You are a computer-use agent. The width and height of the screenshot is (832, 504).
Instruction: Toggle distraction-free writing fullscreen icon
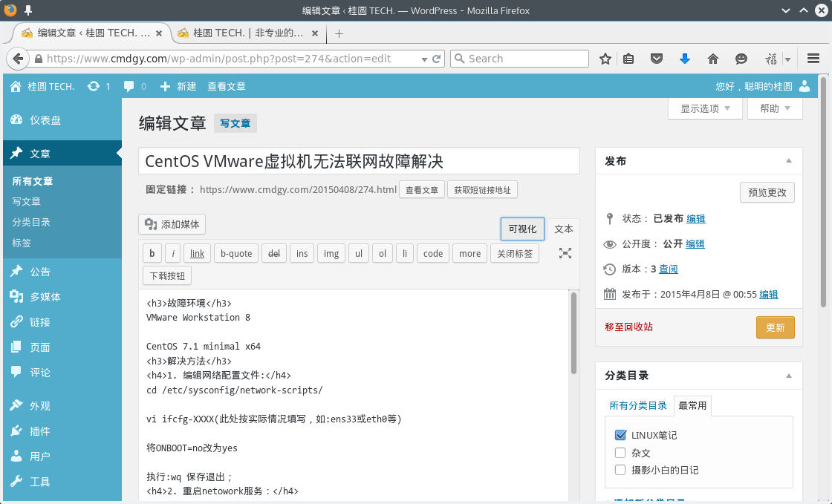(x=565, y=253)
